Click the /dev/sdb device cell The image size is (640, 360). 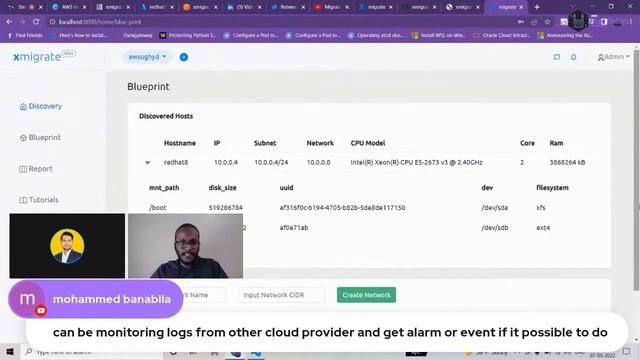[495, 228]
